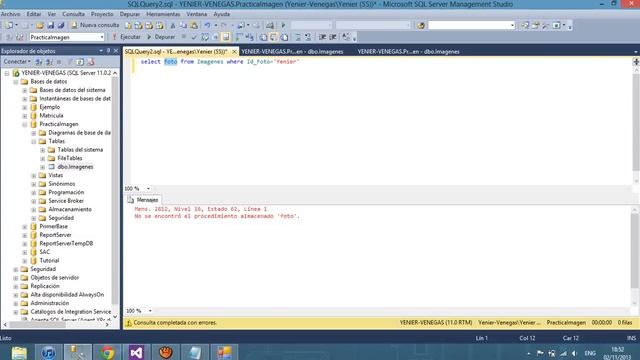
Task: Click the Undo icon
Action: point(207,25)
